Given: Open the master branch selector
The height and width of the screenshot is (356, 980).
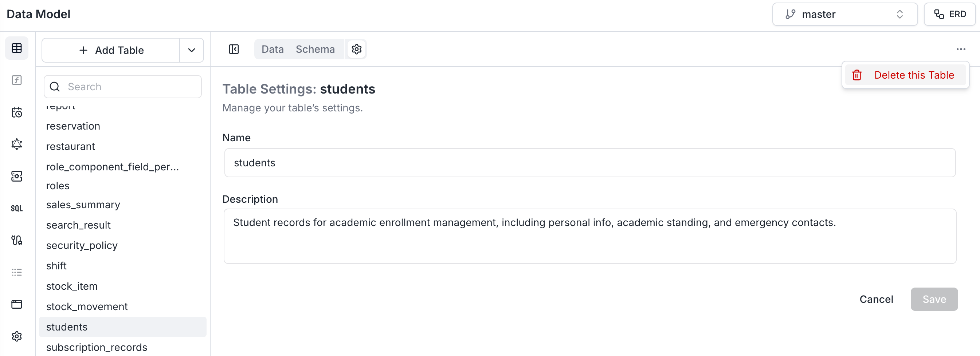Looking at the screenshot, I should 845,15.
